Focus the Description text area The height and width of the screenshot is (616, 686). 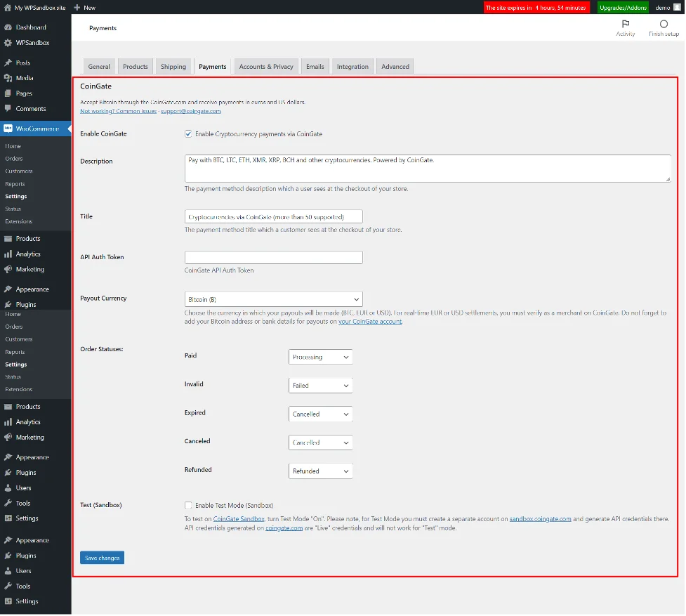(428, 169)
